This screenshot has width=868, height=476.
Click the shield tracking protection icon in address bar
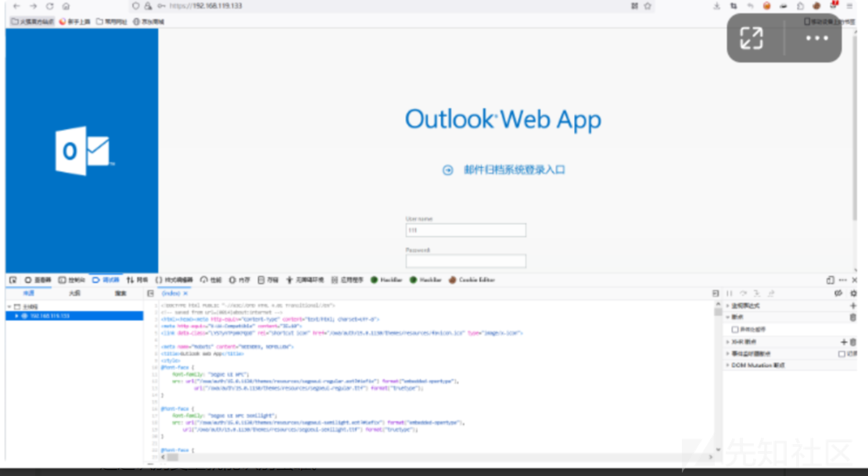coord(135,6)
